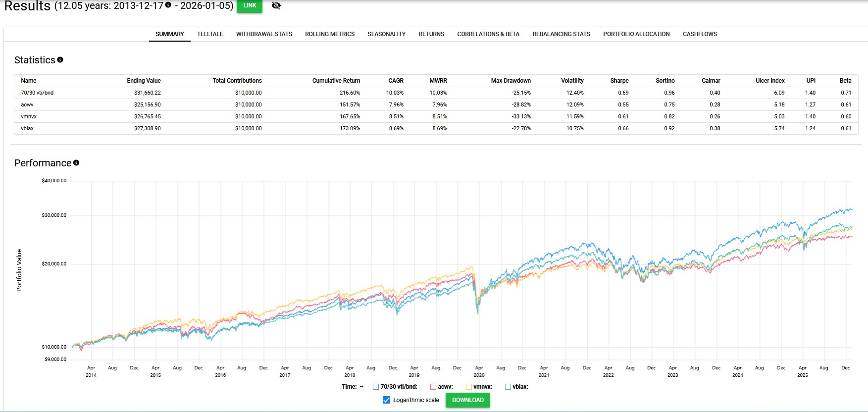Screen dimensions: 868x412
Task: Click the UPI column header
Action: (x=811, y=81)
